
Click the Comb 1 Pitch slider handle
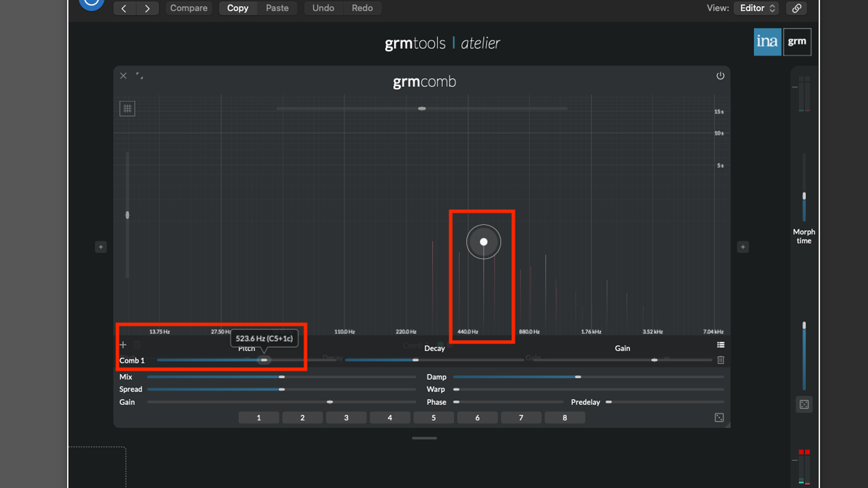[264, 360]
